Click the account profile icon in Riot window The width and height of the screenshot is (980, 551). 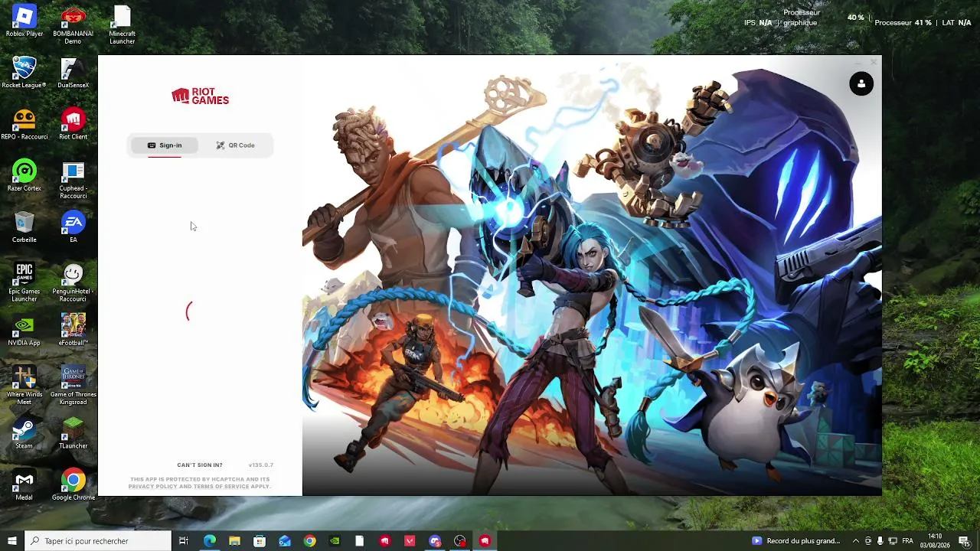click(861, 83)
